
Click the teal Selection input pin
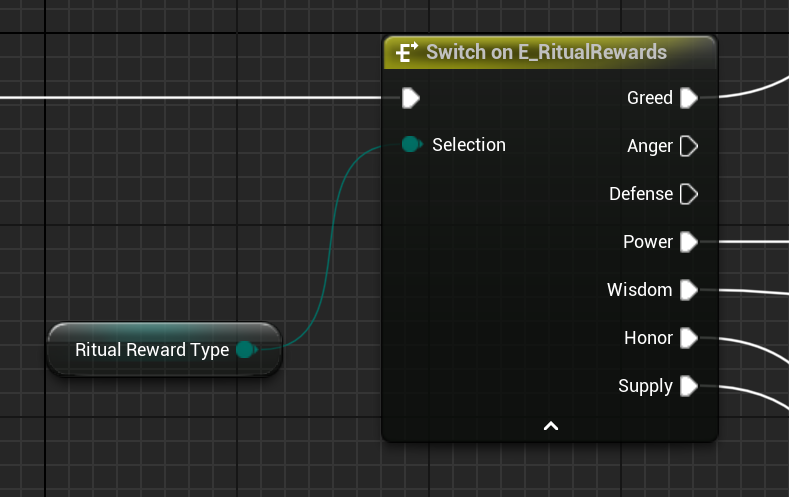(x=412, y=144)
